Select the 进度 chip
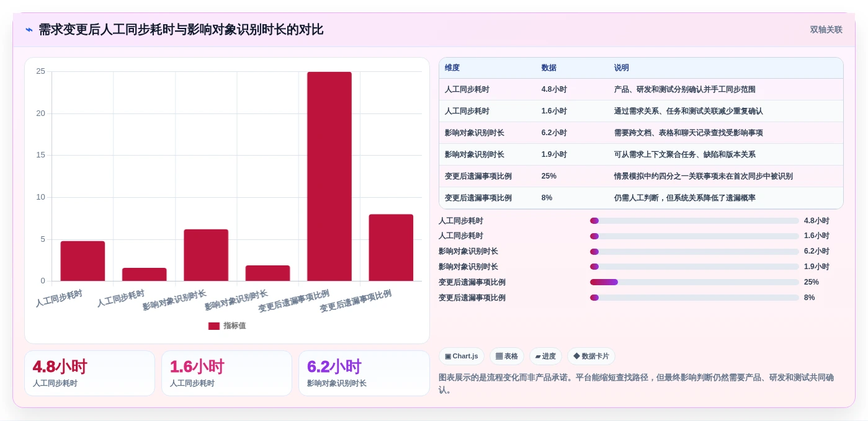868x421 pixels. coord(545,357)
